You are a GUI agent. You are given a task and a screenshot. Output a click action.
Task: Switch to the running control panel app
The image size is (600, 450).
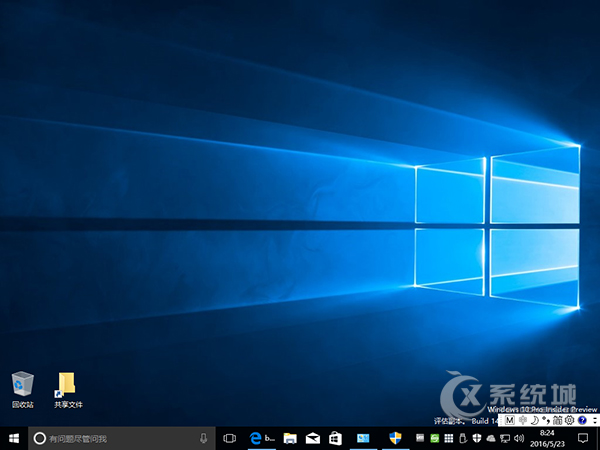(363, 438)
